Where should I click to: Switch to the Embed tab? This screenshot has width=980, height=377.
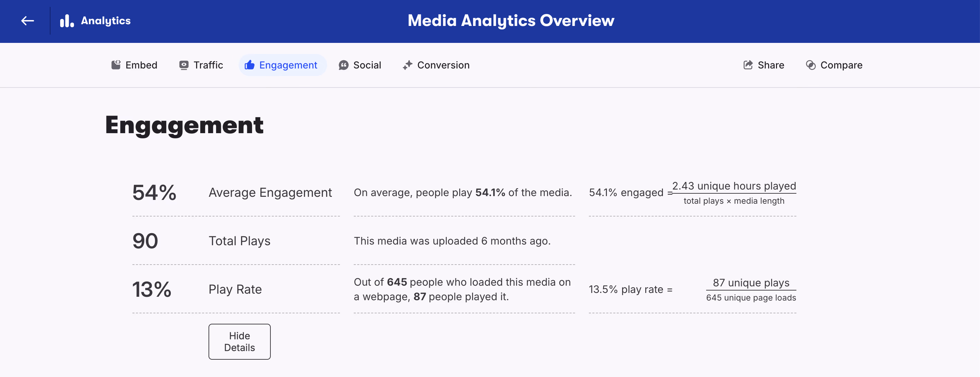(134, 65)
